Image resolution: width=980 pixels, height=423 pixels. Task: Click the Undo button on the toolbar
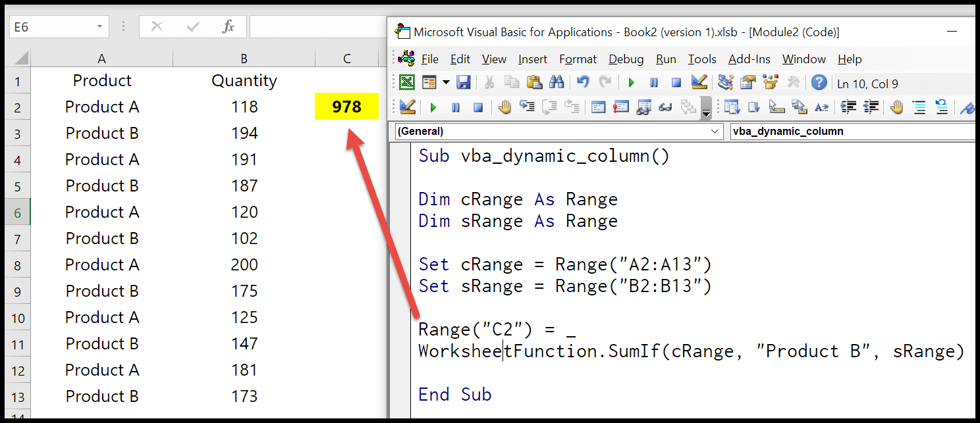click(x=584, y=82)
